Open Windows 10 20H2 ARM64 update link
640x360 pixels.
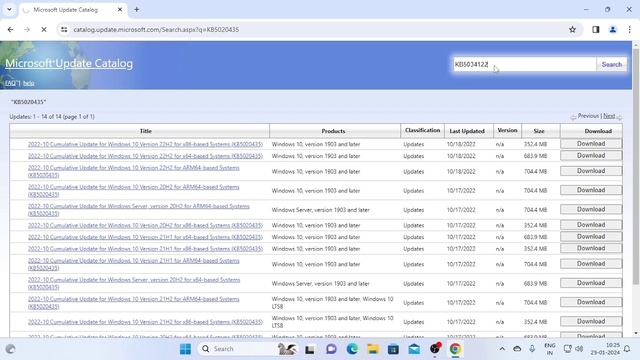[x=133, y=191]
